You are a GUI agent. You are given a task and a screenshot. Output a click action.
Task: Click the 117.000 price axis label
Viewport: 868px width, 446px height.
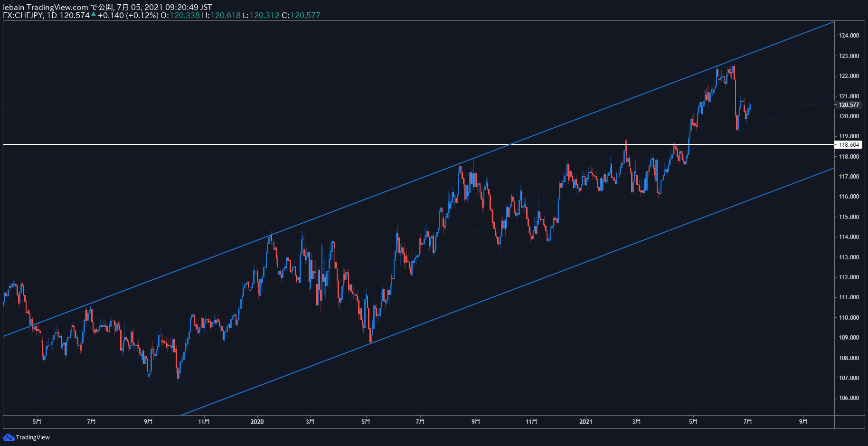click(849, 177)
